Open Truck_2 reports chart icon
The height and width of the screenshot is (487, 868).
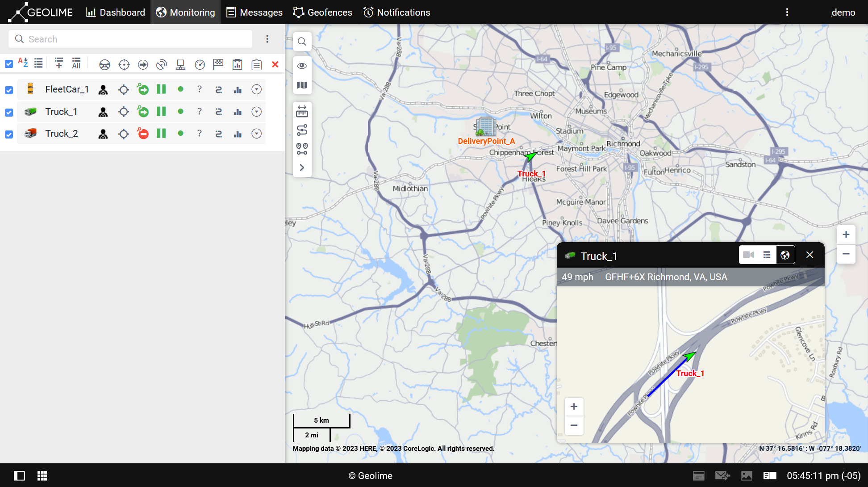point(238,134)
